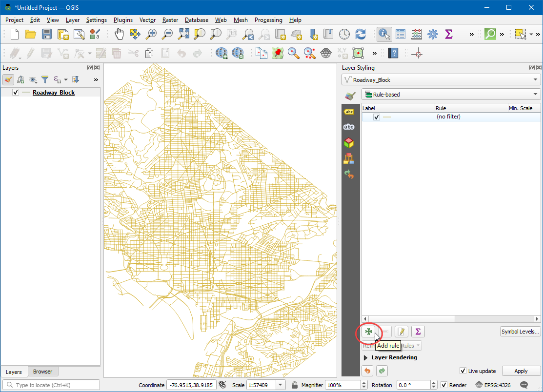Viewport: 543px width, 392px height.
Task: Open the Vector menu
Action: click(x=147, y=20)
